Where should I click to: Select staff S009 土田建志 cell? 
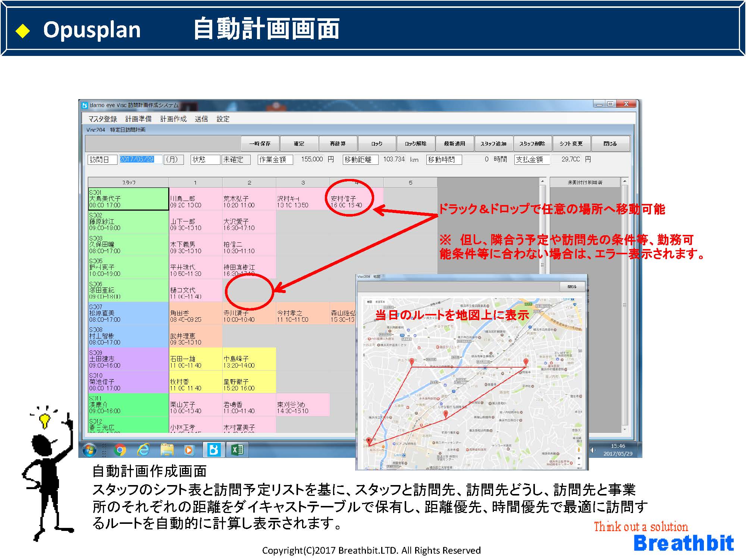[128, 359]
